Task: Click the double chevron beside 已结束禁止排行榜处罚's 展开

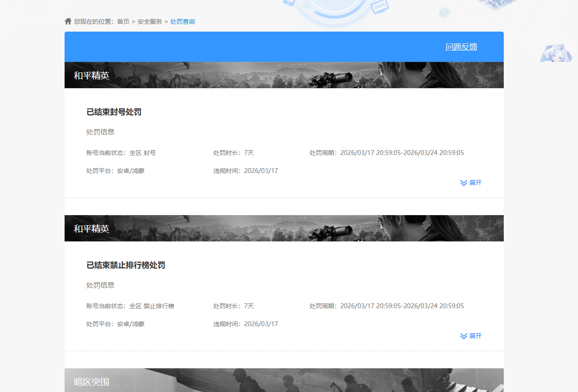Action: click(463, 336)
